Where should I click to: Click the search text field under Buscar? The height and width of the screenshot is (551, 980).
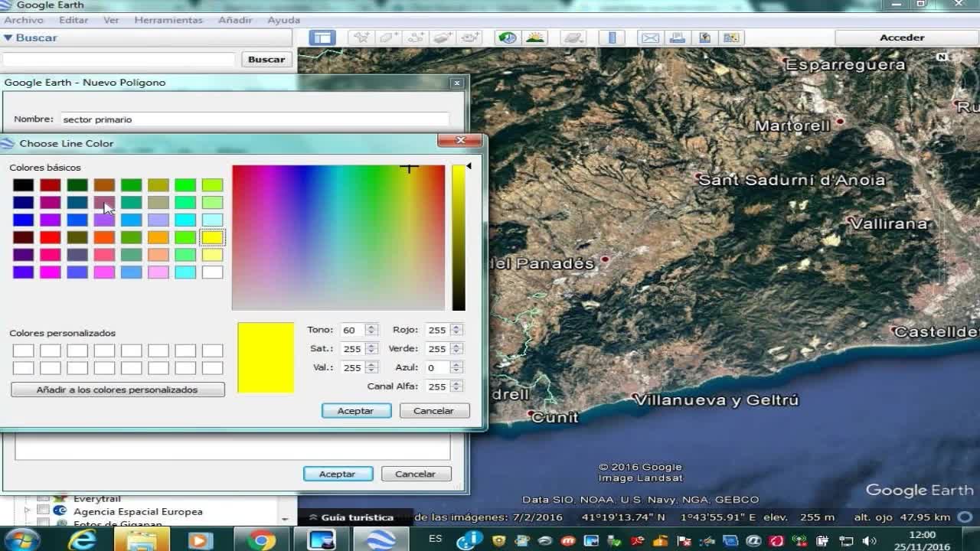point(119,59)
